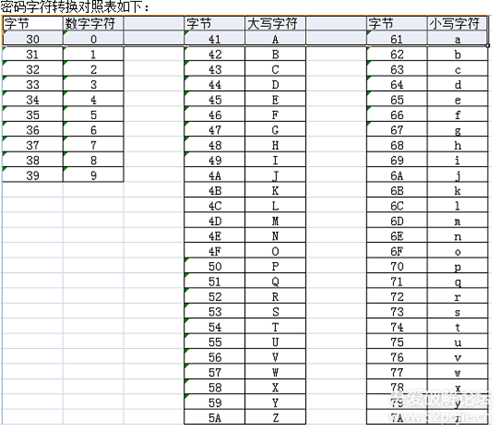Image resolution: width=500 pixels, height=432 pixels.
Task: Click the uppercase character cell M
Action: pos(275,221)
